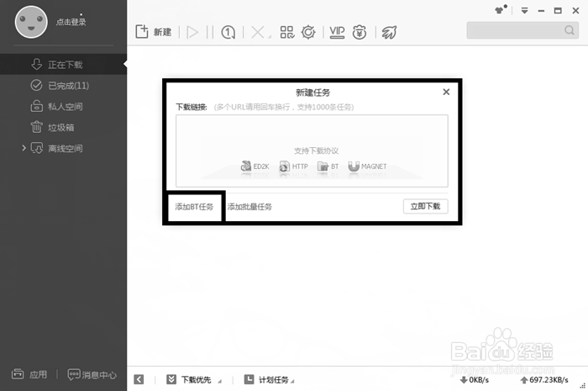This screenshot has width=588, height=391.
Task: Click the 添加批量任务 link
Action: [x=249, y=207]
